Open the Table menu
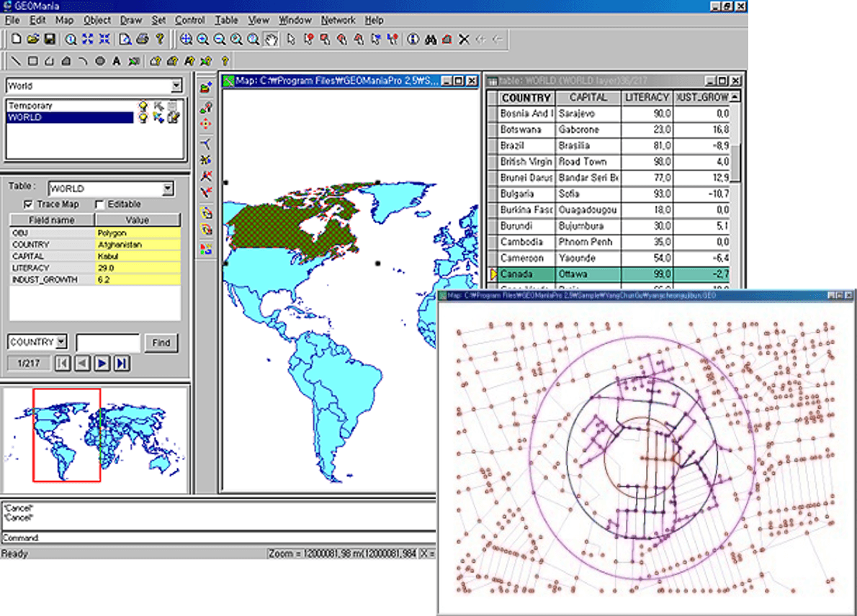Screen dimensions: 857x616 click(x=225, y=20)
